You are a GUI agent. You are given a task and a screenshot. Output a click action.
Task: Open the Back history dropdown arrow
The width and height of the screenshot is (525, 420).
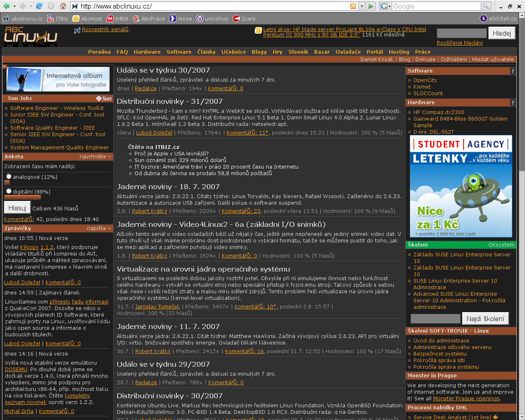click(14, 6)
